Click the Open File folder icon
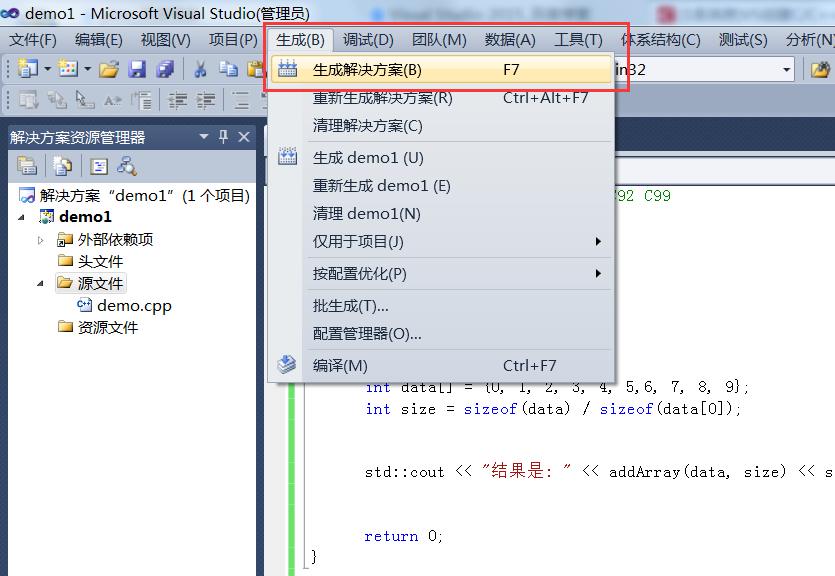Screen dimensions: 835x576 [109, 69]
